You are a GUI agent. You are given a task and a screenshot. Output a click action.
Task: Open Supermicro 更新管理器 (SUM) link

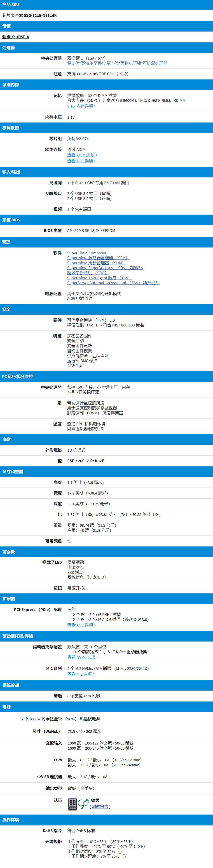click(96, 263)
